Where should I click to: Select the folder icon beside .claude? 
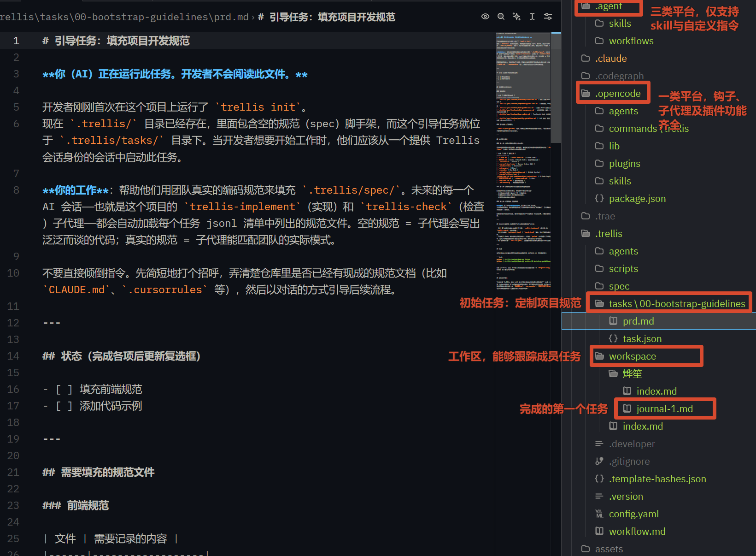click(586, 58)
